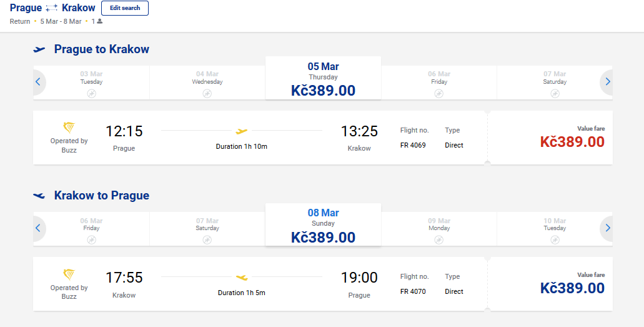This screenshot has width=644, height=327.
Task: Select the 08 Mar Sunday return tab
Action: pos(323,224)
